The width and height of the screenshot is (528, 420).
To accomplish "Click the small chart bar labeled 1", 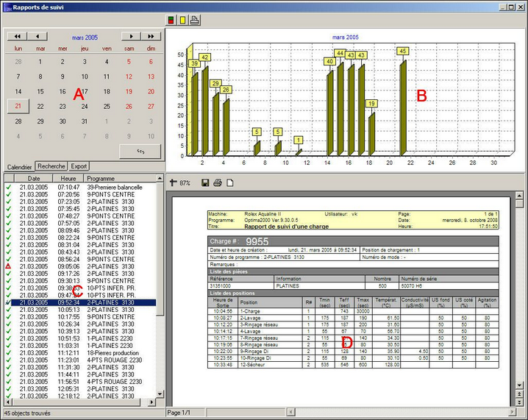I will (x=299, y=153).
